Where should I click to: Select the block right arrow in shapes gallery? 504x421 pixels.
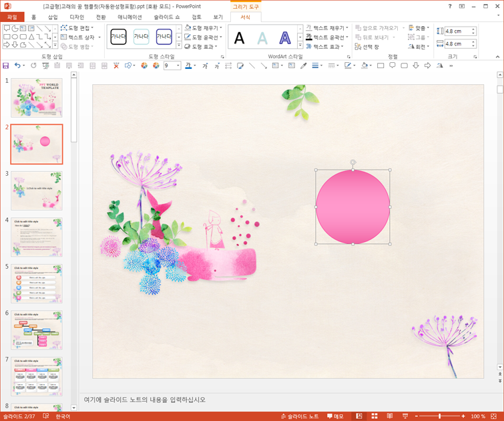tap(7, 45)
